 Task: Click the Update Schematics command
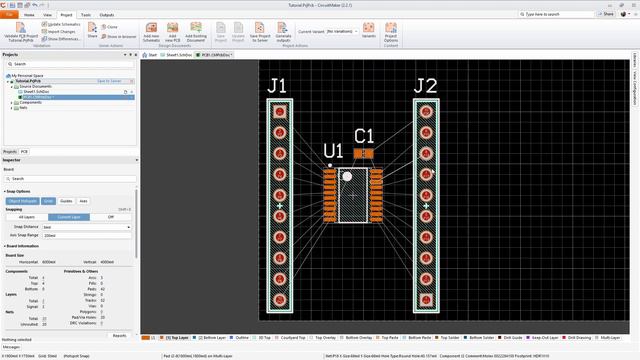[61, 24]
